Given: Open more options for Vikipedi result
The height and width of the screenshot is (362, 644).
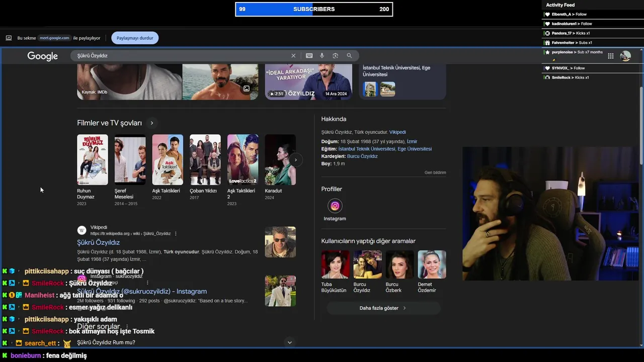Looking at the screenshot, I should pyautogui.click(x=176, y=234).
